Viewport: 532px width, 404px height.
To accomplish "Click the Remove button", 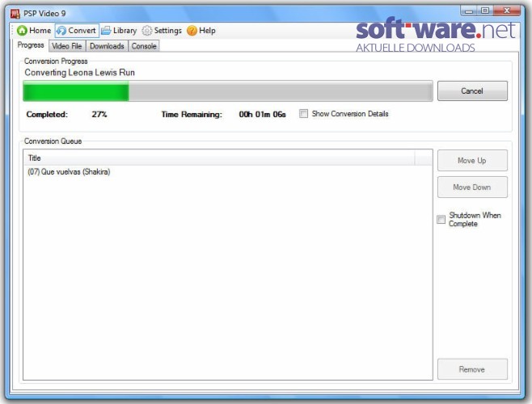I will click(x=472, y=369).
